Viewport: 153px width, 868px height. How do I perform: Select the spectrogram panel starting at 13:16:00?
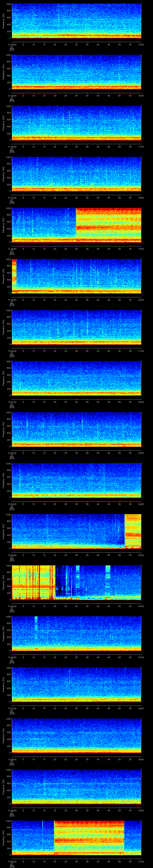[x=76, y=123]
